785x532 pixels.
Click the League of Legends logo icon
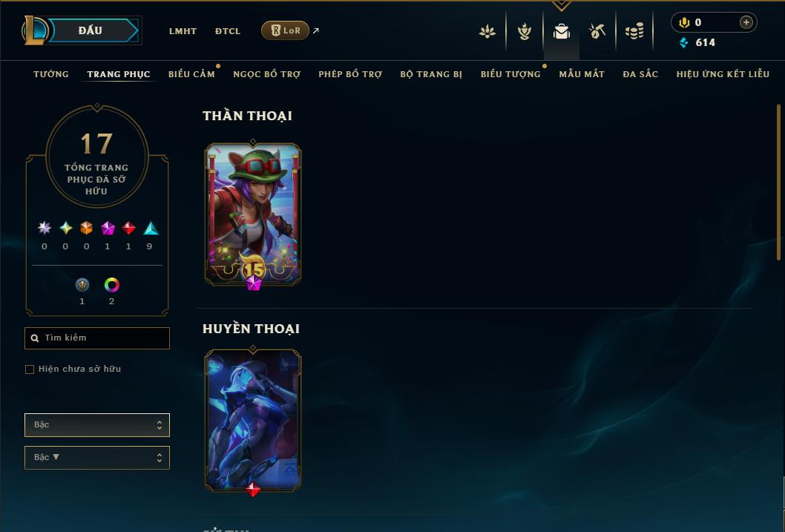coord(35,30)
